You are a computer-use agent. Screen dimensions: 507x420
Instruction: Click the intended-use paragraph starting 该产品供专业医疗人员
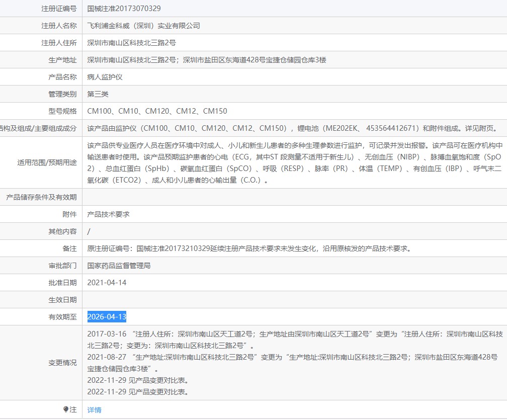click(x=295, y=162)
